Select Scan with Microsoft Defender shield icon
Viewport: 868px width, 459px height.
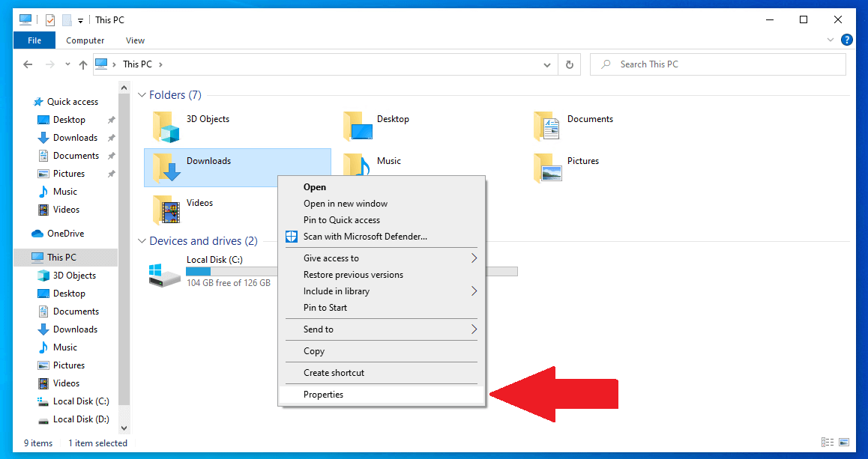pos(291,236)
